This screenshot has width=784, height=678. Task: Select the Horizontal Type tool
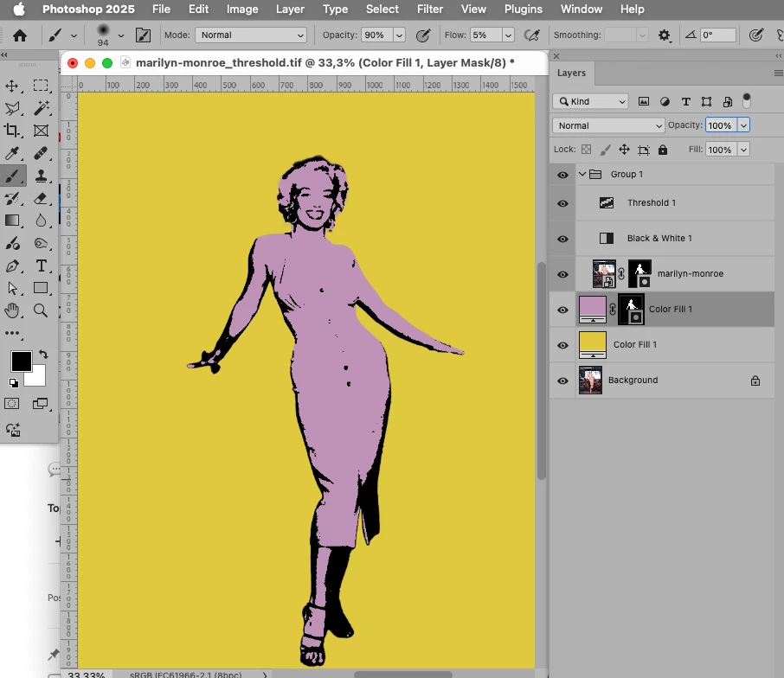click(x=41, y=265)
